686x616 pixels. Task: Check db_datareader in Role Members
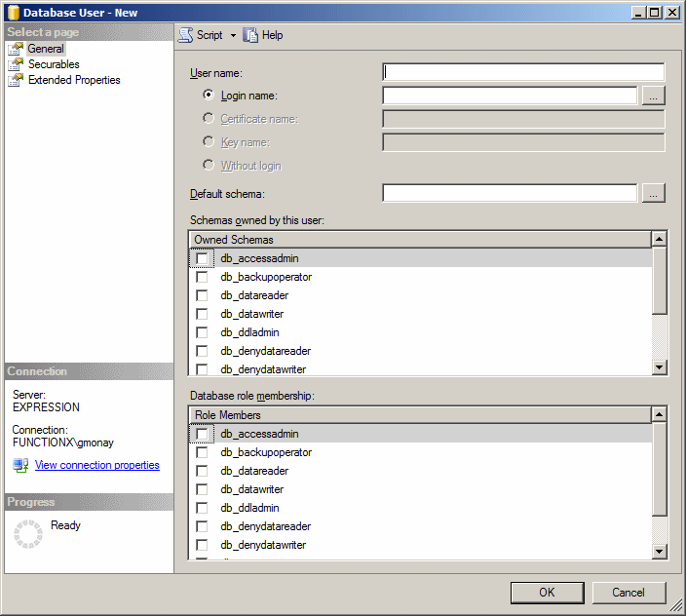point(202,471)
